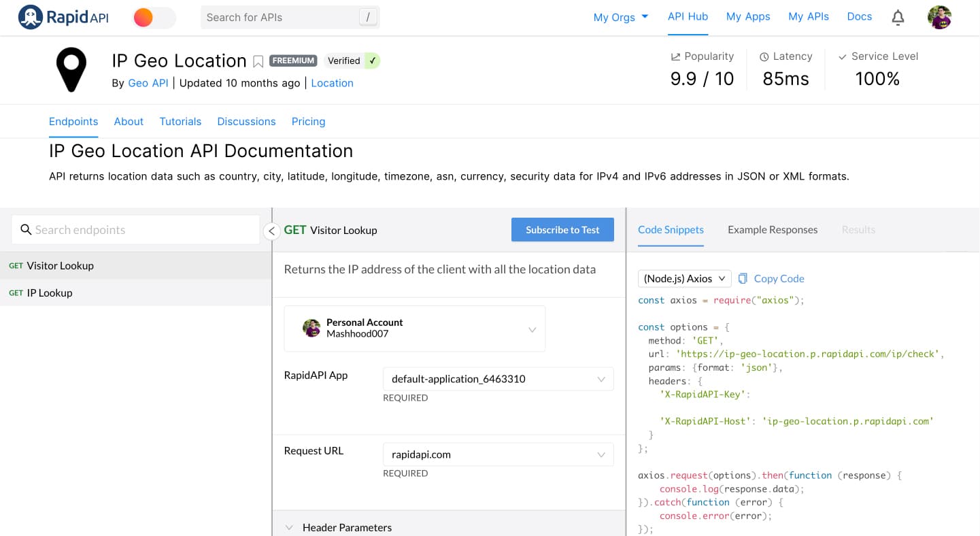Viewport: 980px width, 536px height.
Task: Toggle the dark mode theme switch
Action: (154, 18)
